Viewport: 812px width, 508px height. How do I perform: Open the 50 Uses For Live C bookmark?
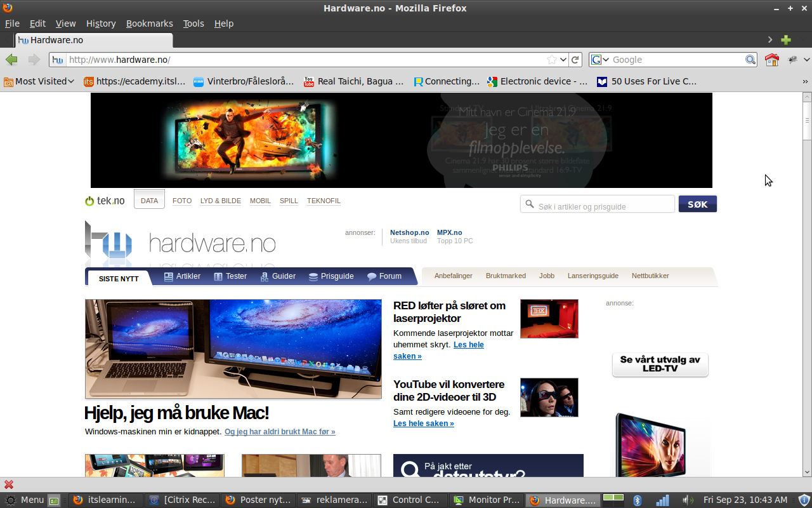(x=646, y=81)
